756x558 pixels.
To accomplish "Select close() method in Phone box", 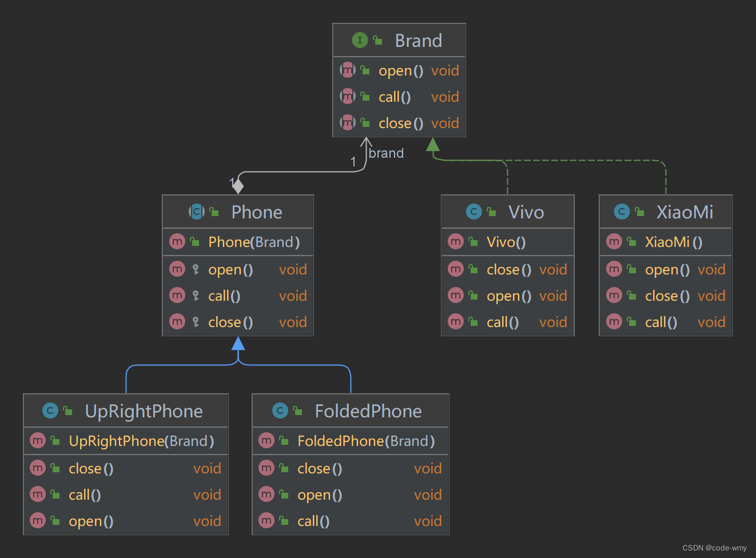I will click(238, 322).
